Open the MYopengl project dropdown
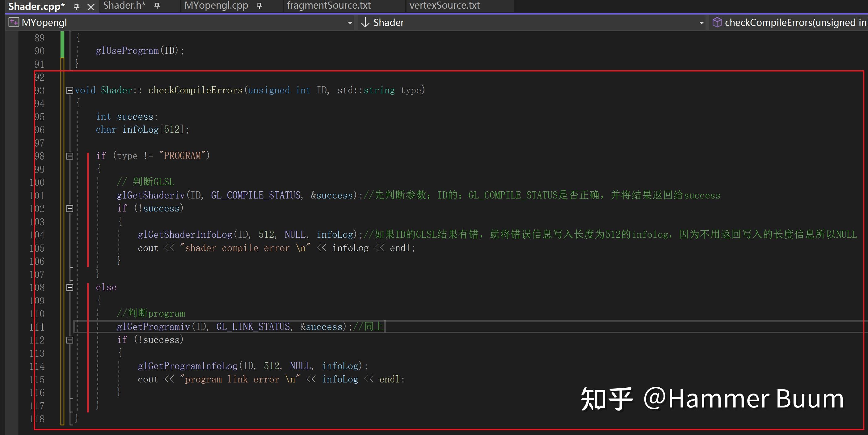Image resolution: width=868 pixels, height=435 pixels. [x=350, y=23]
